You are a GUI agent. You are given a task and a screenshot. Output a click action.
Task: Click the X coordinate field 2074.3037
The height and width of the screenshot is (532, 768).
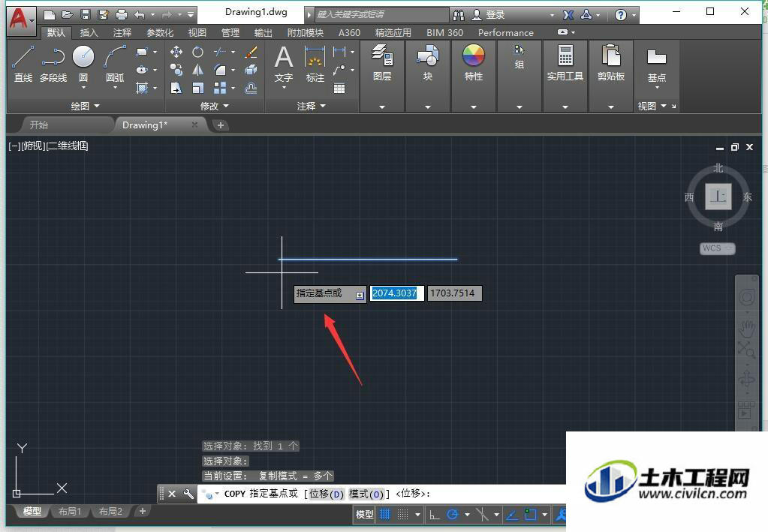click(396, 293)
